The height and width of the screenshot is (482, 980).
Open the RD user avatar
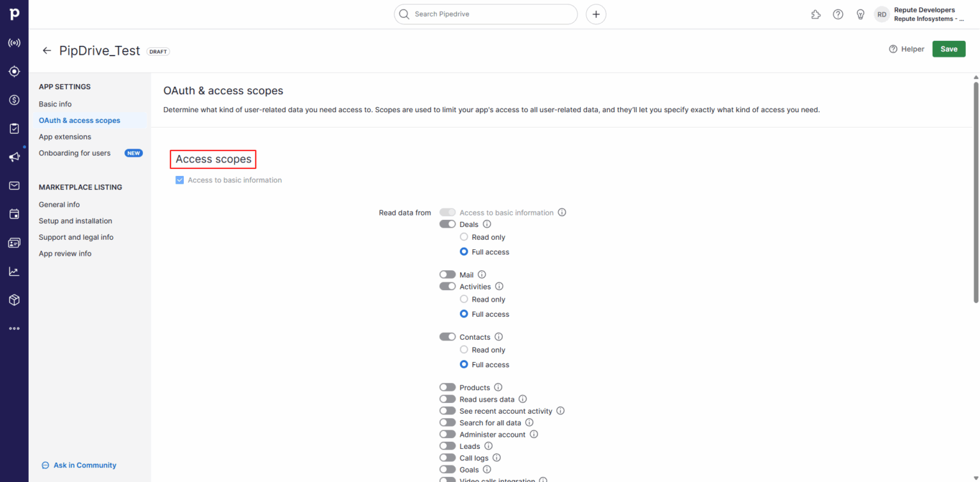click(882, 14)
